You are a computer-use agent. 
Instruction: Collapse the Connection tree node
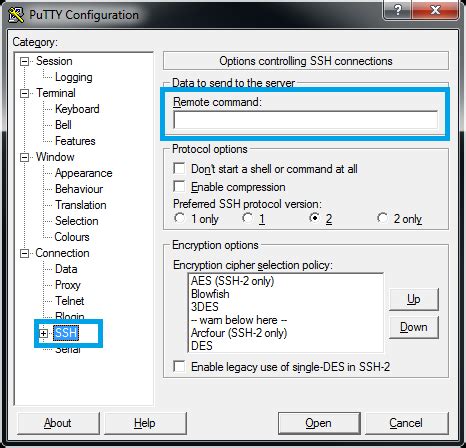pos(24,253)
